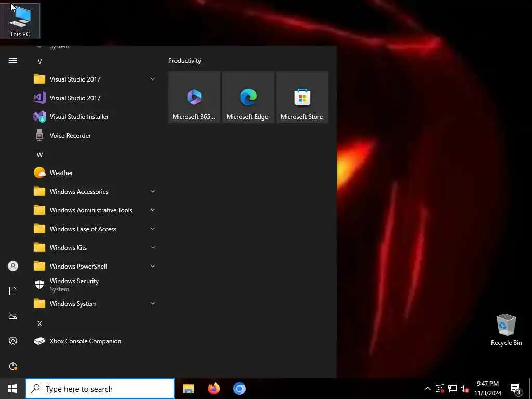Launch Firefox from taskbar
Viewport: 532px width, 399px height.
214,389
